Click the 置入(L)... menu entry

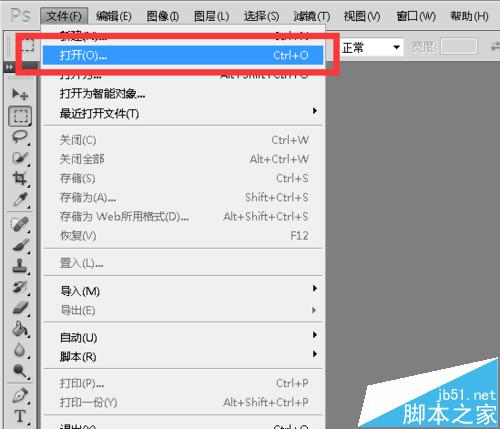point(183,263)
